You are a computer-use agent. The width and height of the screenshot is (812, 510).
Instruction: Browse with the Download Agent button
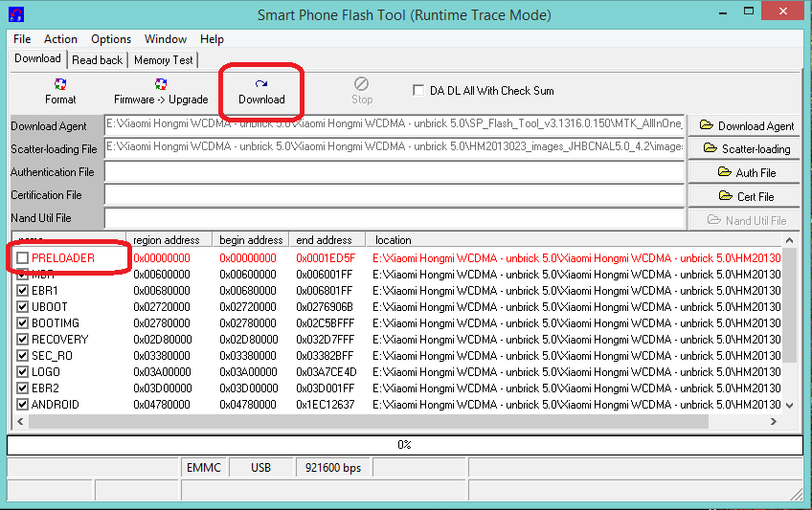[744, 125]
